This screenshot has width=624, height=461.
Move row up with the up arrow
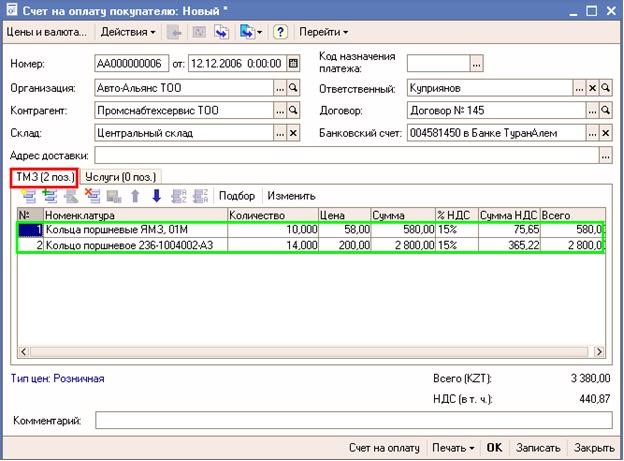click(136, 196)
